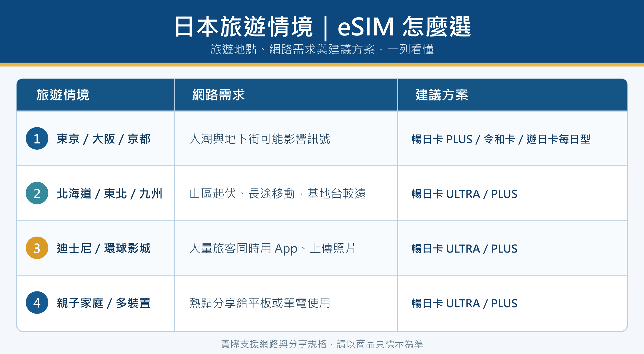Click the text 熱點分享給平板或筆電使用
644x354 pixels.
[x=260, y=303]
